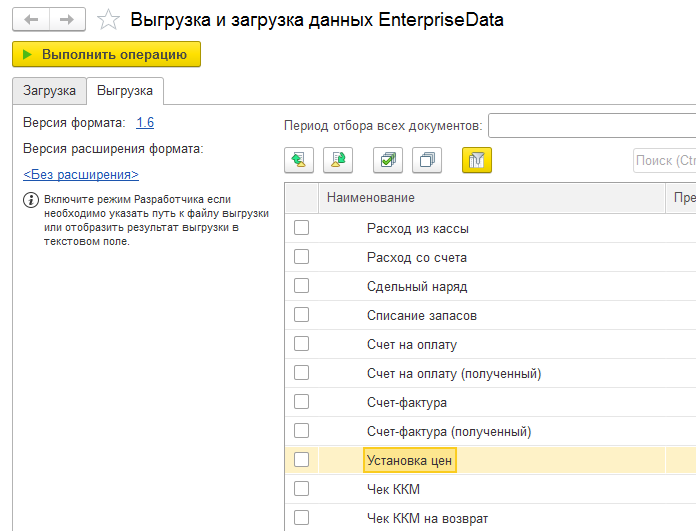The width and height of the screenshot is (696, 531).
Task: Toggle the Установка цен checkbox
Action: tap(301, 460)
